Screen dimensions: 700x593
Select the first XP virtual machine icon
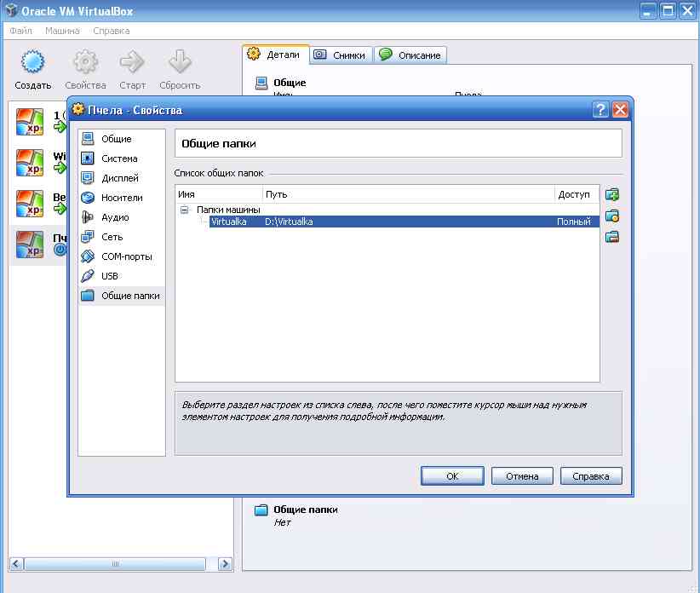pyautogui.click(x=30, y=122)
